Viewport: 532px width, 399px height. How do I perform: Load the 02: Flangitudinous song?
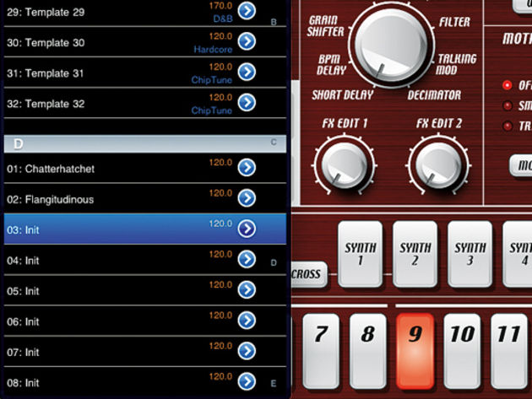point(145,198)
